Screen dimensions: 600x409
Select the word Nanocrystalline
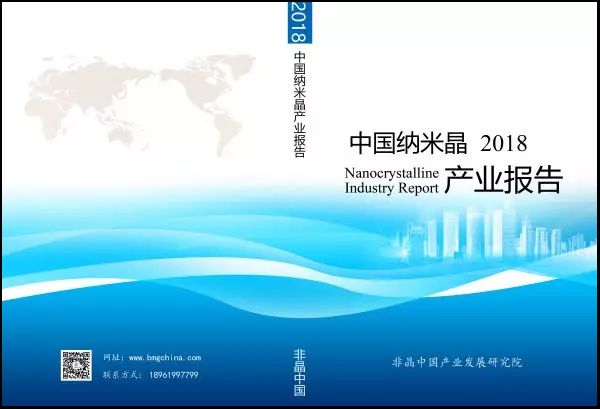pyautogui.click(x=391, y=170)
